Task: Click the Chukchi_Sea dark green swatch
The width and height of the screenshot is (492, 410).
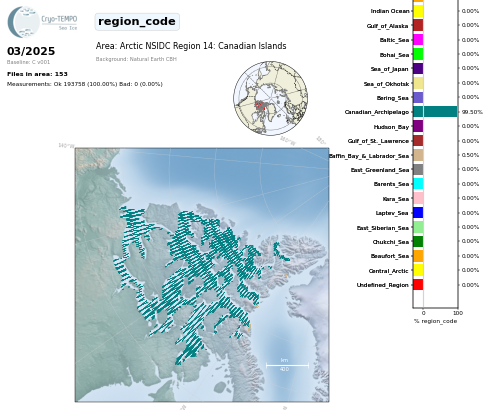Action: tap(418, 241)
